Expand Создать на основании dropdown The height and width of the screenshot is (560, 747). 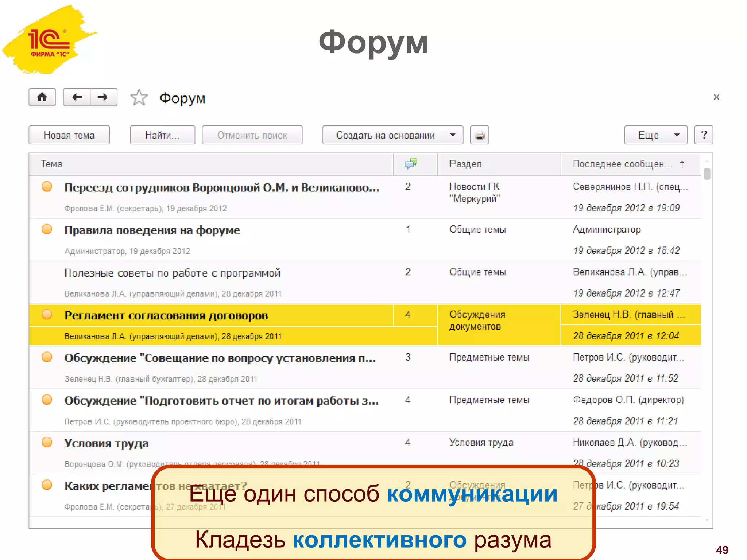393,135
